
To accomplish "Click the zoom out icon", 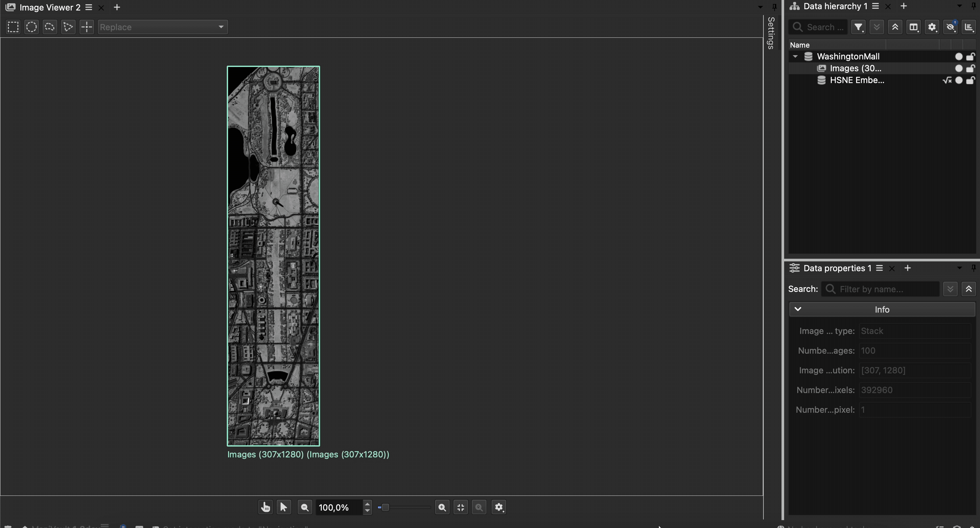I will [304, 507].
